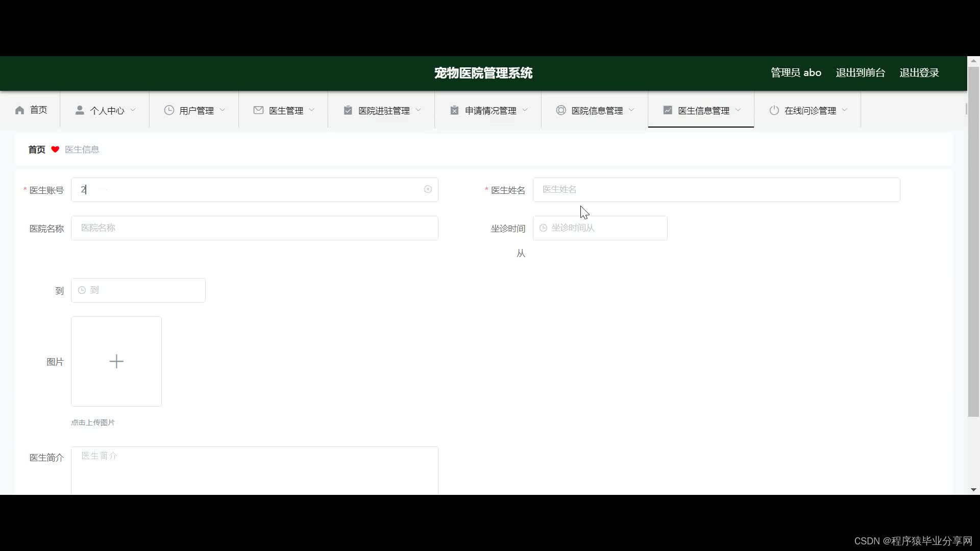Click the 医生姓名 input field
980x551 pixels.
716,190
